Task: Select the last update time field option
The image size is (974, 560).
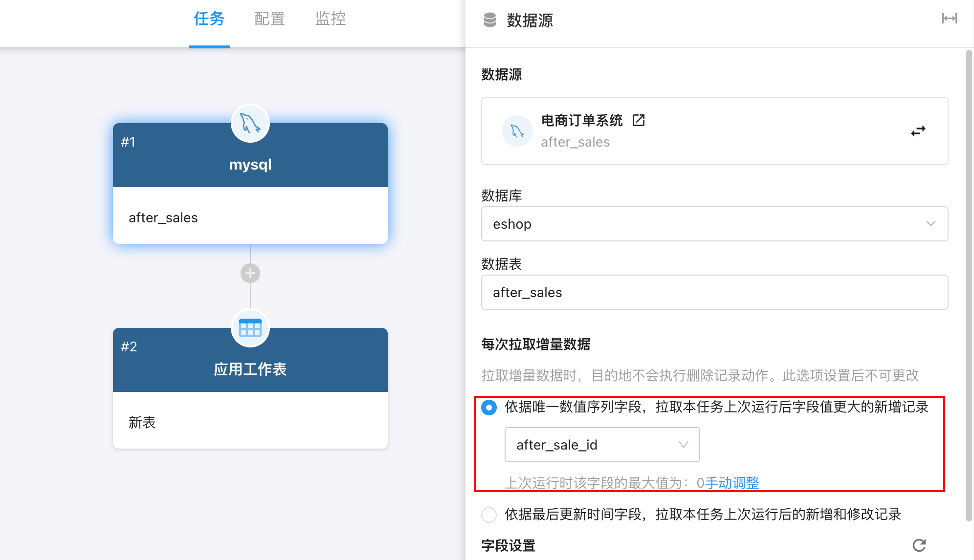Action: (488, 515)
